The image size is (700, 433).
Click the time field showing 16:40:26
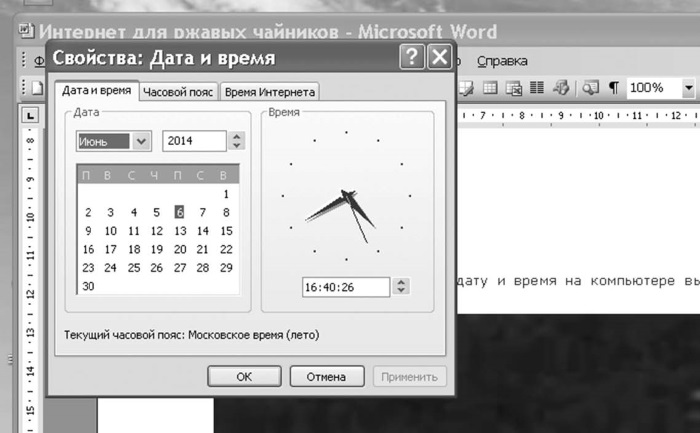click(346, 287)
